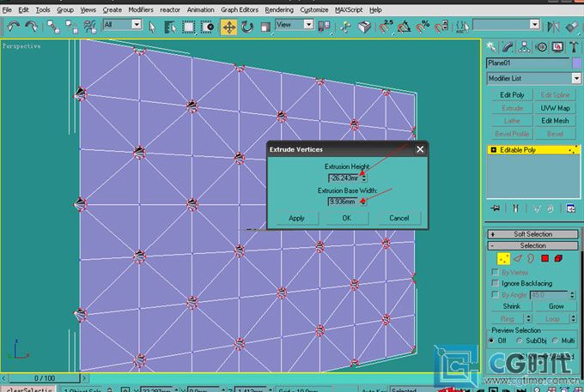
Task: Open the Graph Editors menu
Action: 240,9
